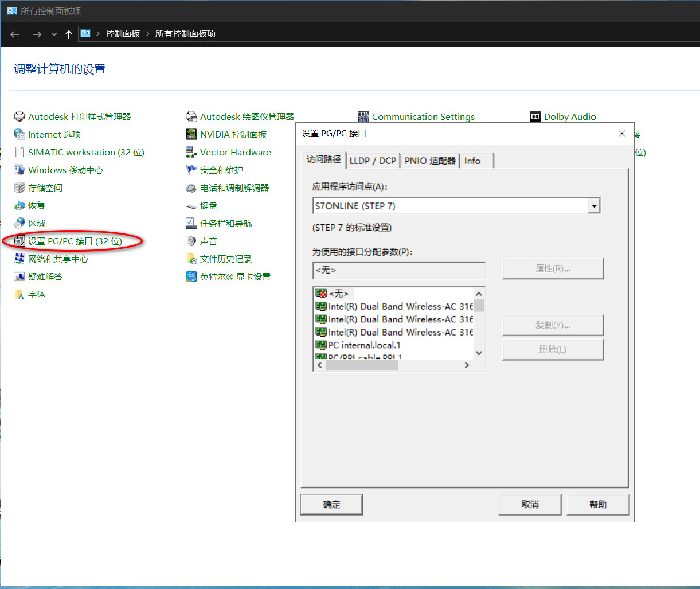Click the Vector Hardware icon
Screen dimensions: 700x589
pyautogui.click(x=191, y=152)
